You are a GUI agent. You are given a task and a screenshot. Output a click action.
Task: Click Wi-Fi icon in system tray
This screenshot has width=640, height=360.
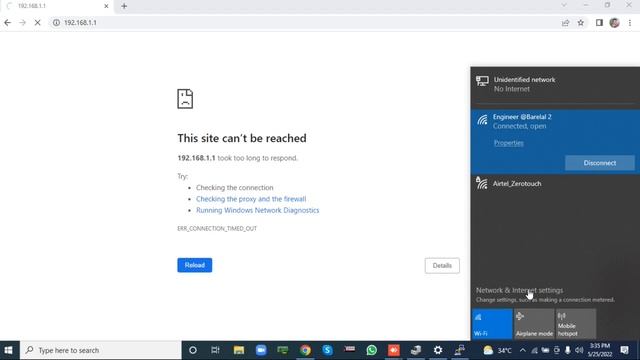coord(534,350)
